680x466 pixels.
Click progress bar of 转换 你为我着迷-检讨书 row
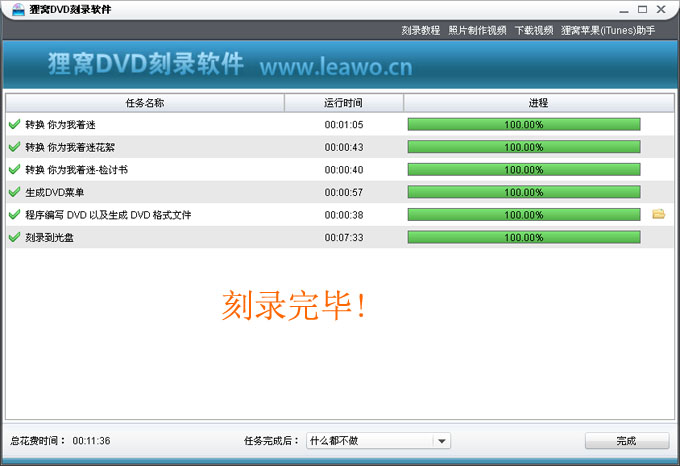524,169
